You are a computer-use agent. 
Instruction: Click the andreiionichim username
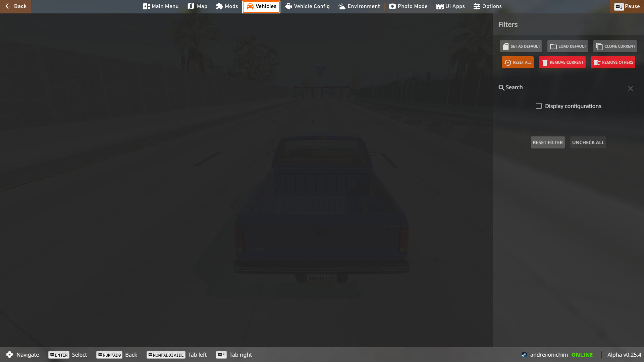point(549,355)
